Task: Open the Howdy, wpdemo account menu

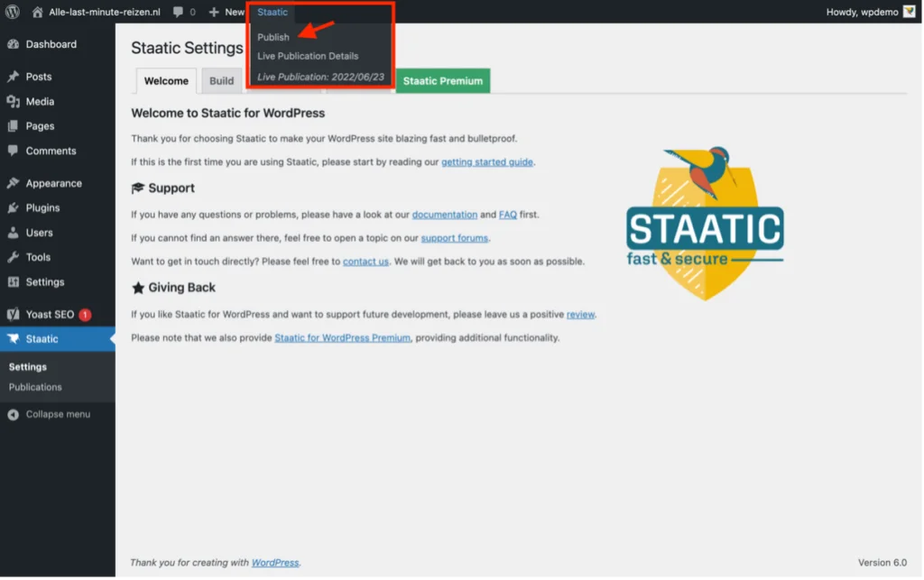Action: pyautogui.click(x=862, y=12)
